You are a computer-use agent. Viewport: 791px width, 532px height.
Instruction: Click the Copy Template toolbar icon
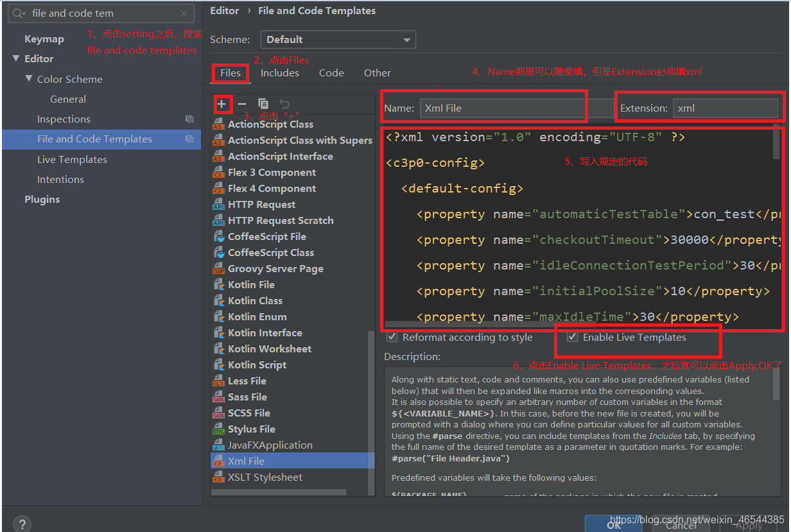tap(263, 103)
